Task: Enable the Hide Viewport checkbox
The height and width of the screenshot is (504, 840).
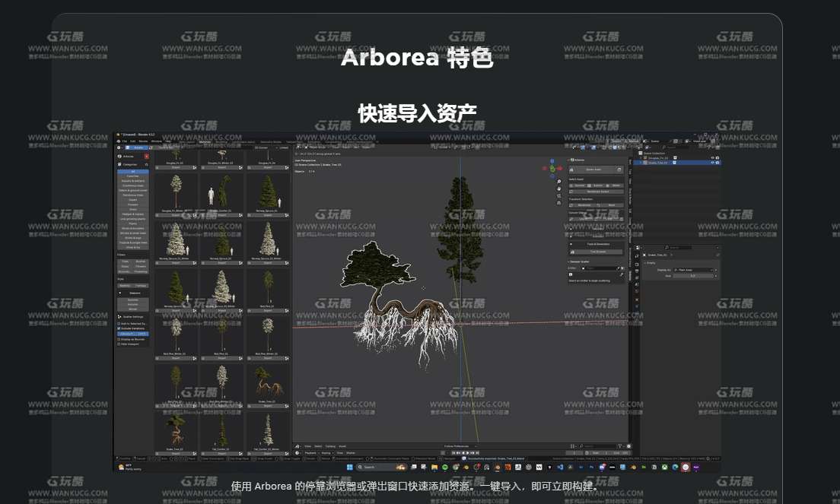Action: (x=119, y=344)
